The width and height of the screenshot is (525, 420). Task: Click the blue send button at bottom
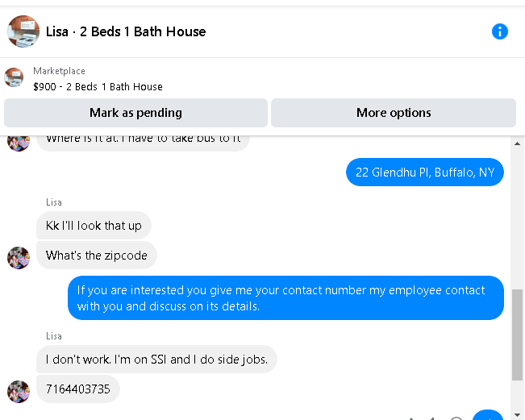pyautogui.click(x=488, y=415)
